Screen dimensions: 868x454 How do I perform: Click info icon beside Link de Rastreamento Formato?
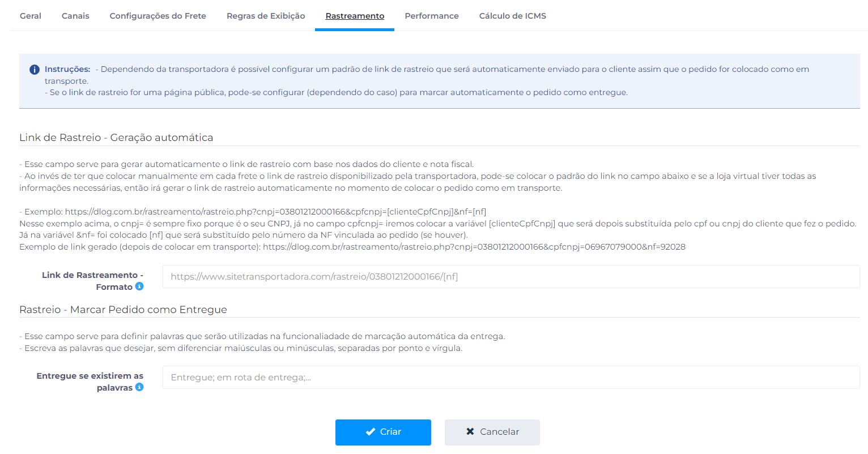tap(139, 286)
